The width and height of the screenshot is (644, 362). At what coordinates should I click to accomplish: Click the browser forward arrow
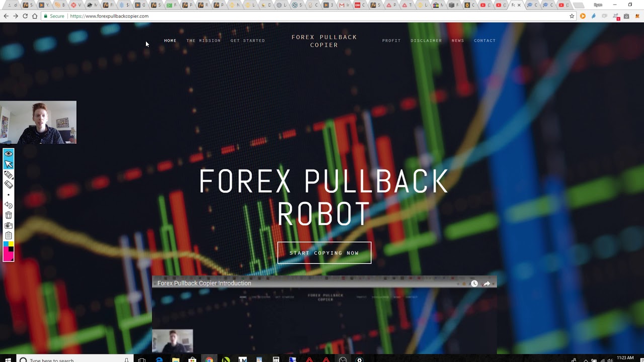[16, 16]
